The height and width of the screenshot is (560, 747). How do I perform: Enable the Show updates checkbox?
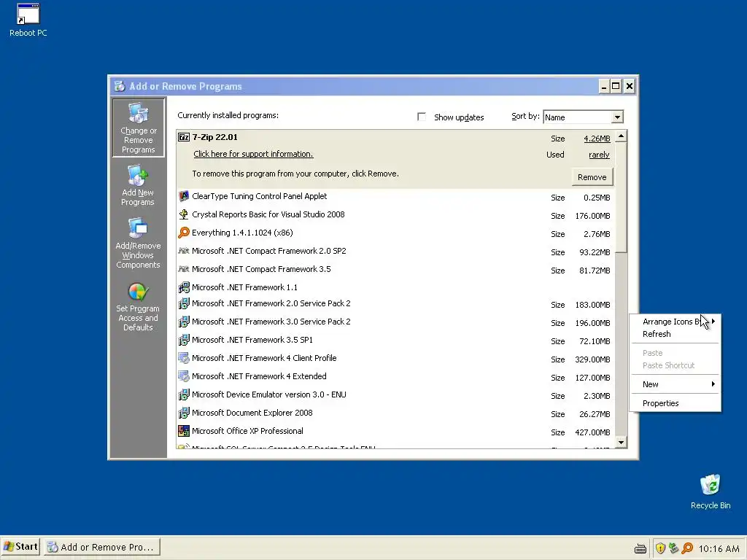coord(422,117)
